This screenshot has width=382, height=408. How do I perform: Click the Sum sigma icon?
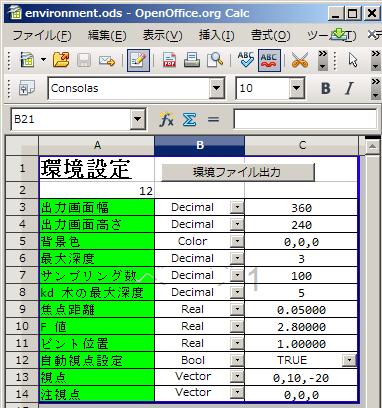coord(189,119)
